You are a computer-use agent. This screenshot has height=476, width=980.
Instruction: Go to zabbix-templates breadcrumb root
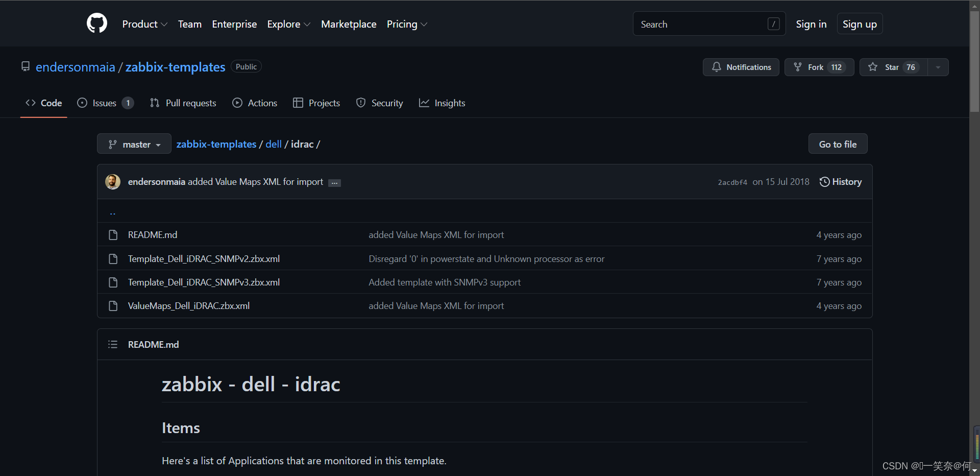click(x=216, y=144)
